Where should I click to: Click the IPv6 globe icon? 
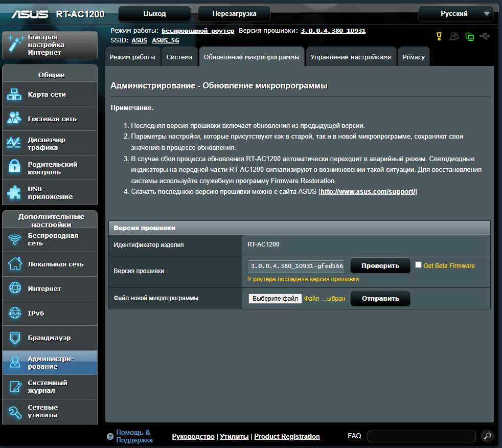point(15,313)
